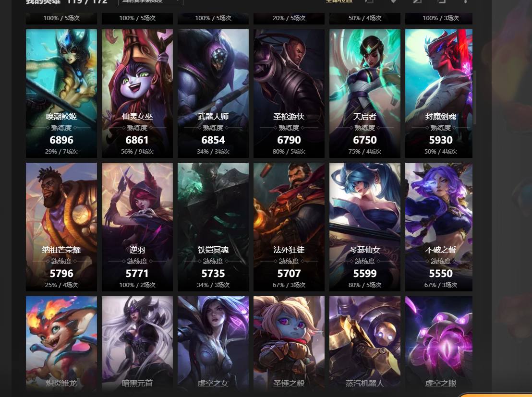This screenshot has height=397, width=532.
Task: Select the 仙灵女巫 champion portrait
Action: 137,93
